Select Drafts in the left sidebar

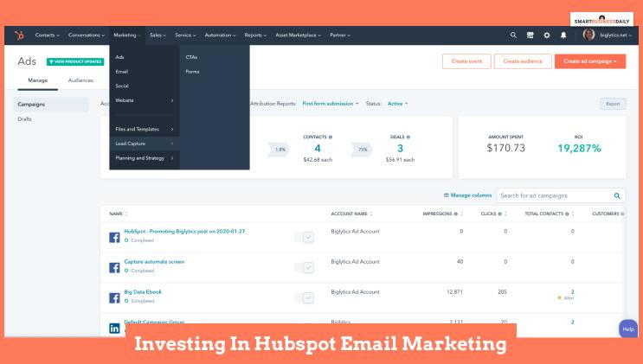coord(24,118)
